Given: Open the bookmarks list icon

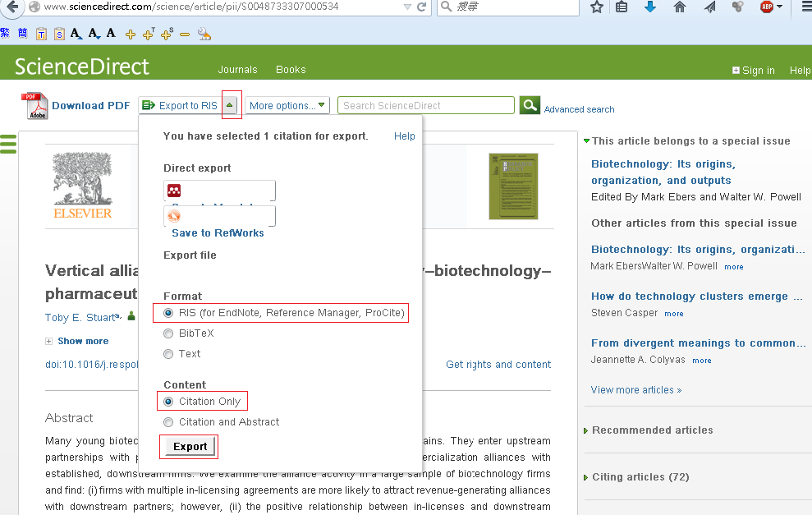Looking at the screenshot, I should 622,7.
